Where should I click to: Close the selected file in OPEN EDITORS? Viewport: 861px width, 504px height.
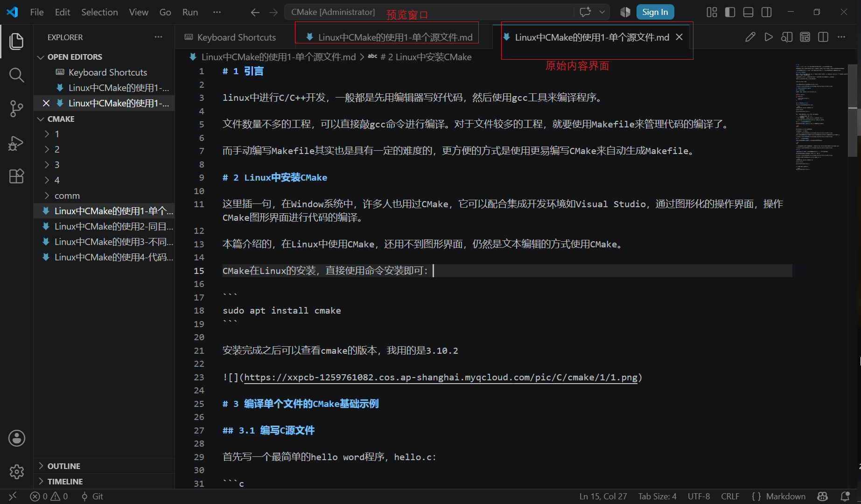coord(46,103)
